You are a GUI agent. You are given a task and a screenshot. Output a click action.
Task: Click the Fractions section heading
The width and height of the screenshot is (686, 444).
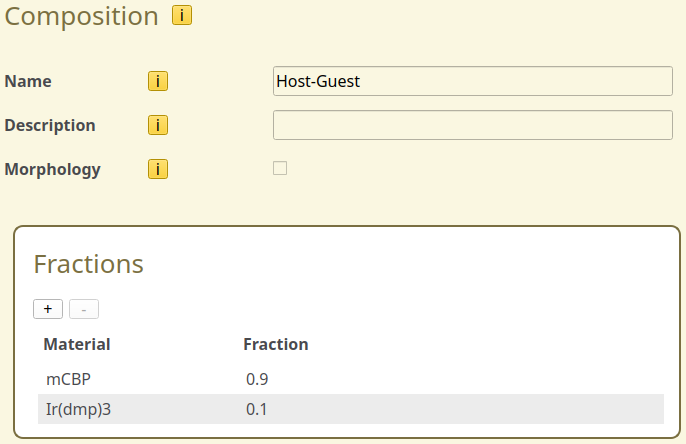[89, 264]
